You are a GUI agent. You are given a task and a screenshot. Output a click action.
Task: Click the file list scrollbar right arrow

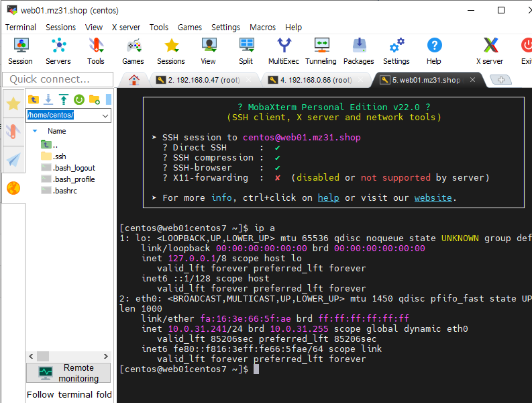tap(106, 356)
